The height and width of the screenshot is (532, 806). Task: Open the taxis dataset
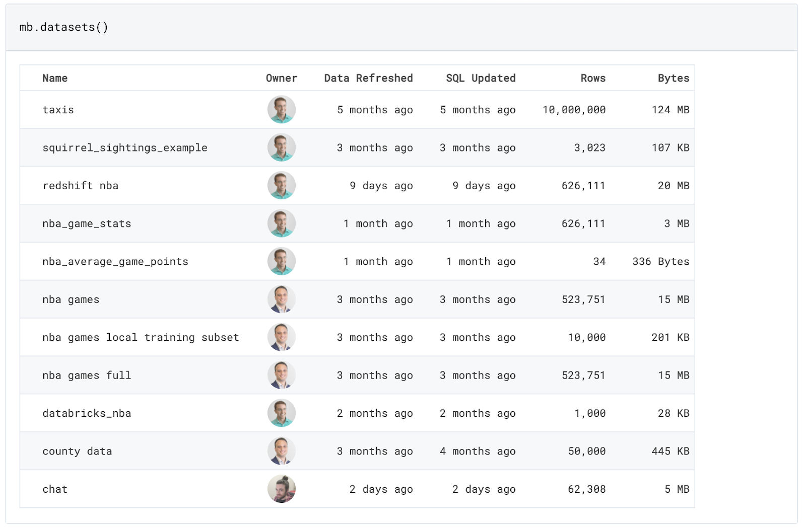(58, 110)
